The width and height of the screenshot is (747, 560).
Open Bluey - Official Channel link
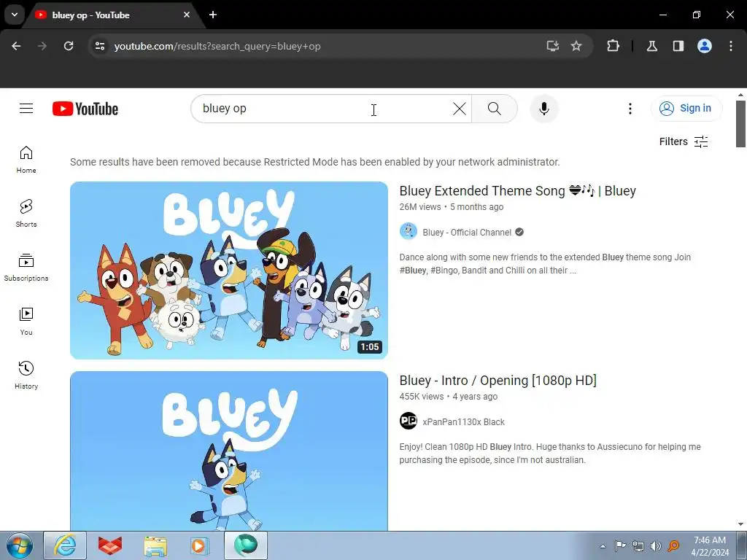(467, 233)
